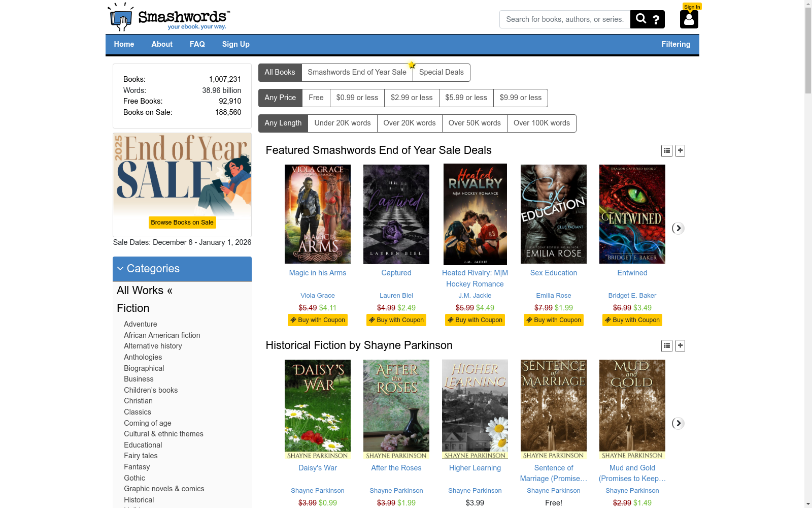This screenshot has height=508, width=812.
Task: Open author Viola Grace link
Action: (x=318, y=296)
